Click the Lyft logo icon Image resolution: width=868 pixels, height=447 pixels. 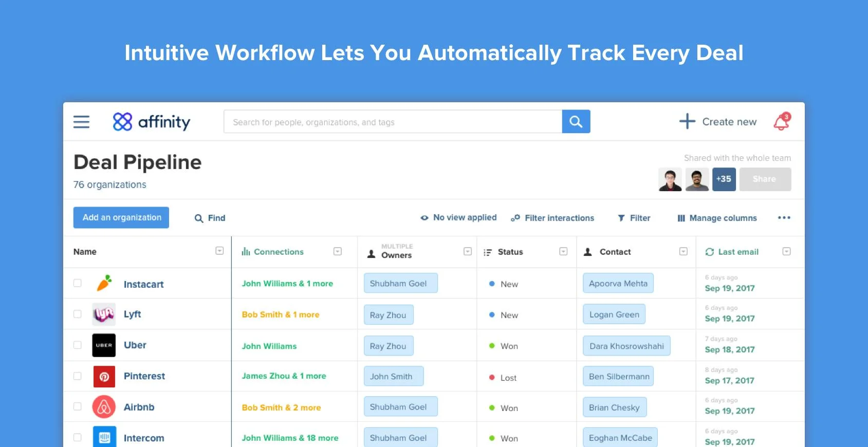104,314
